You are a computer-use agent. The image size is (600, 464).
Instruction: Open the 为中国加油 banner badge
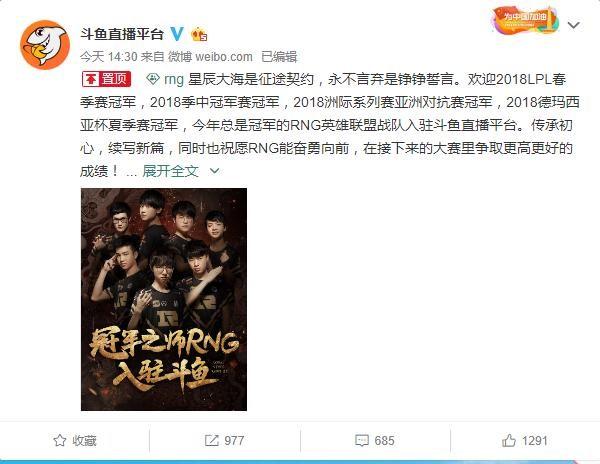pos(525,20)
